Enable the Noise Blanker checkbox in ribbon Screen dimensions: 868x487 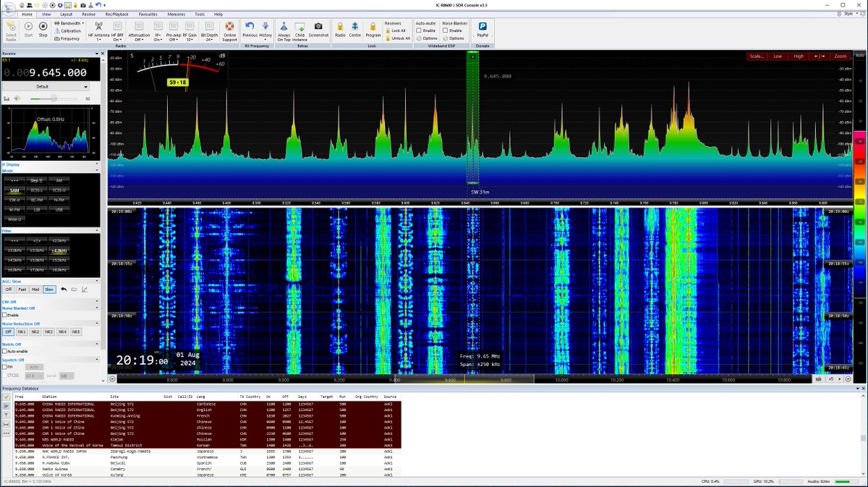click(446, 30)
